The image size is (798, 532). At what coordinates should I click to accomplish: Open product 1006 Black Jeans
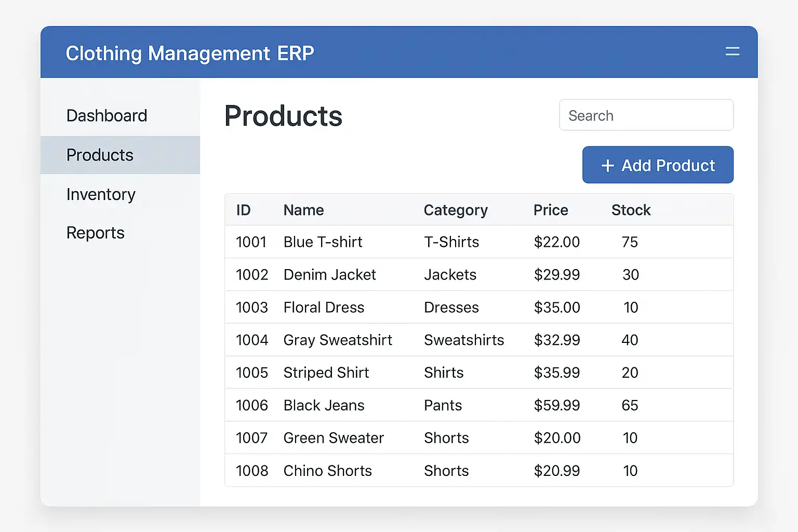324,405
